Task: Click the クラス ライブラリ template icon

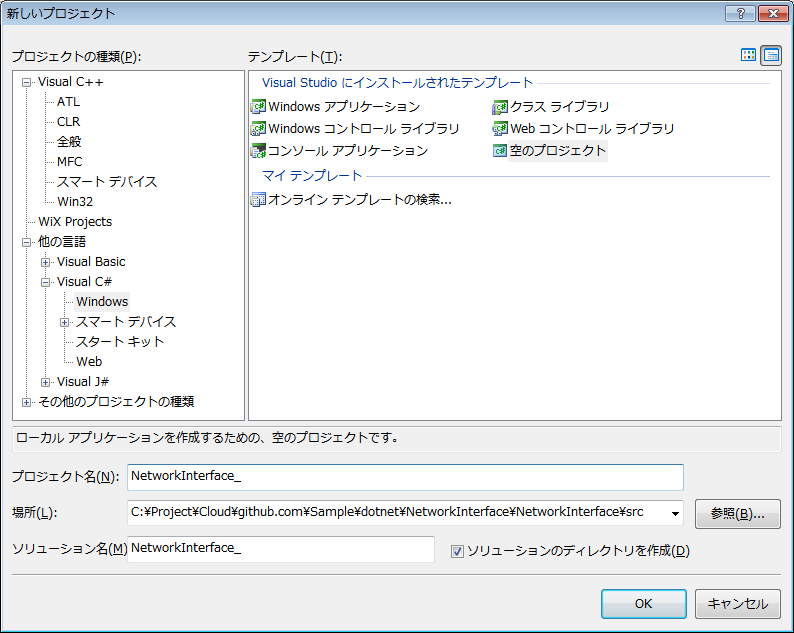Action: point(500,107)
